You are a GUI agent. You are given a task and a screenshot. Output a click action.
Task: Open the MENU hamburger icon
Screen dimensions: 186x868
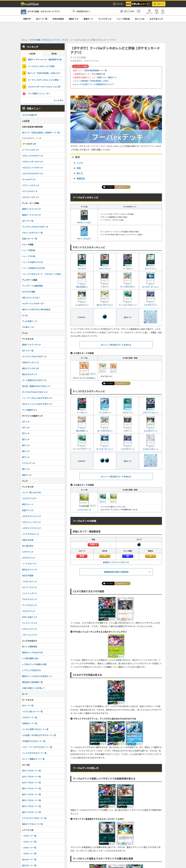click(163, 11)
